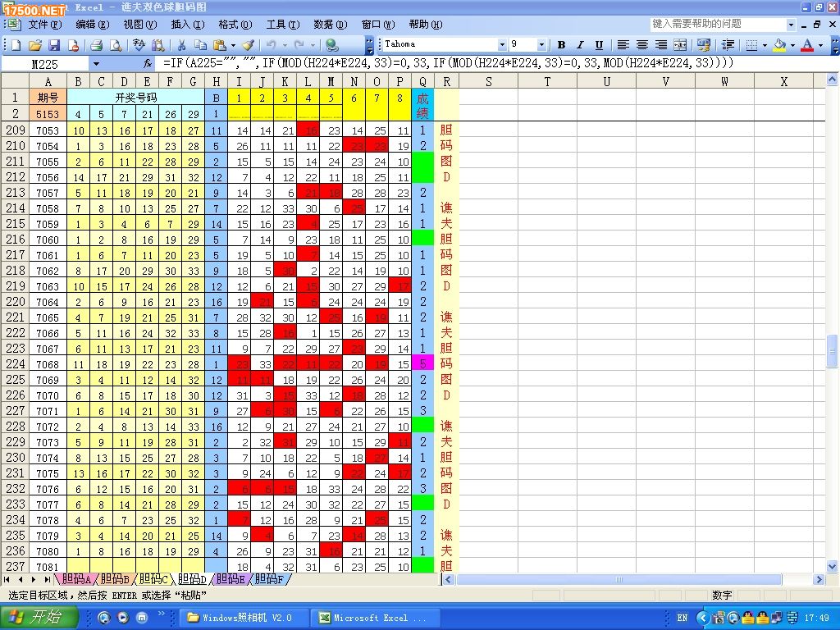Activate the Format Painter brush

[x=248, y=45]
